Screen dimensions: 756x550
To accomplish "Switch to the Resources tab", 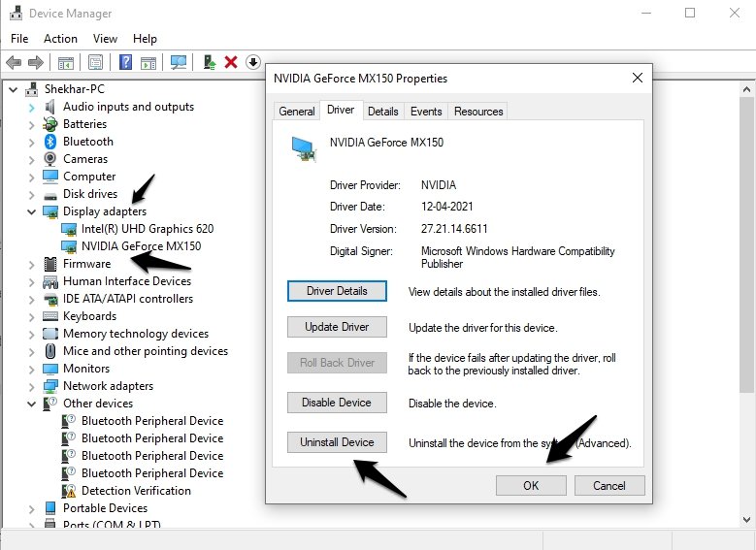I will [478, 112].
